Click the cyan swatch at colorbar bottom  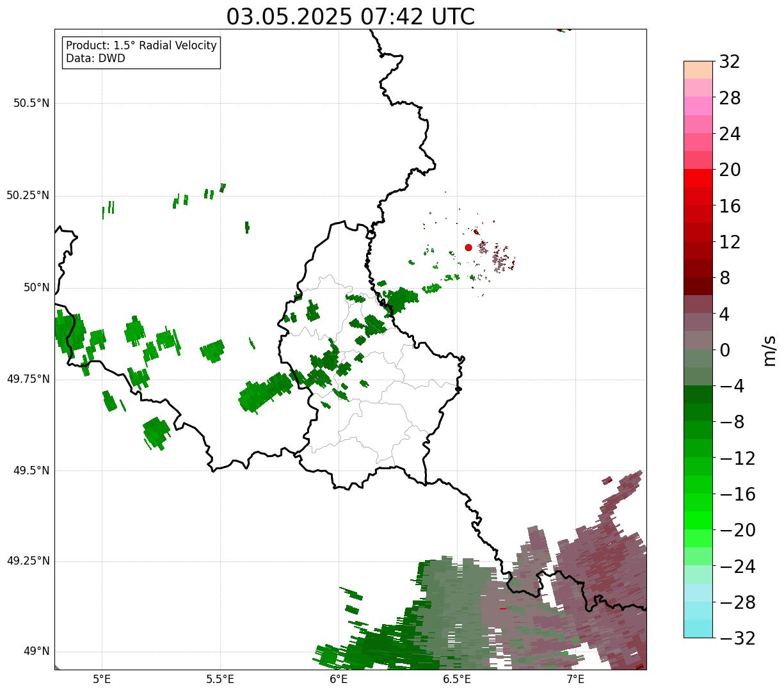click(x=698, y=629)
